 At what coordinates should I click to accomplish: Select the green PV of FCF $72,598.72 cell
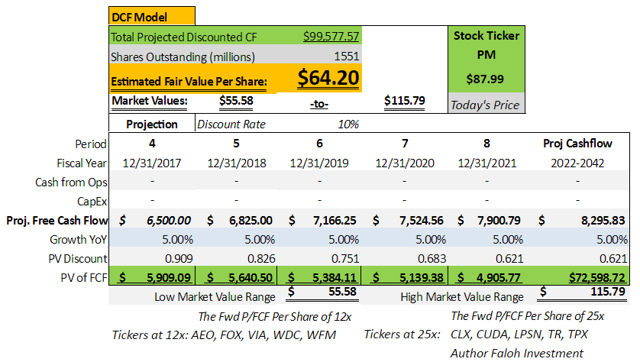(579, 278)
